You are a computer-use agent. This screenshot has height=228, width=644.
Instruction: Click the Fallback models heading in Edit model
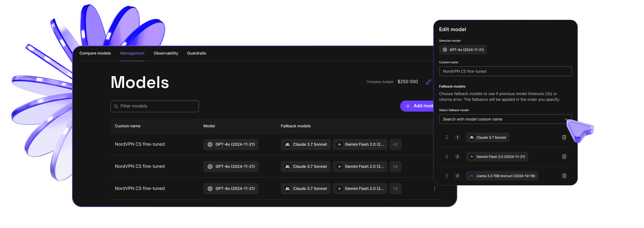[x=452, y=86]
